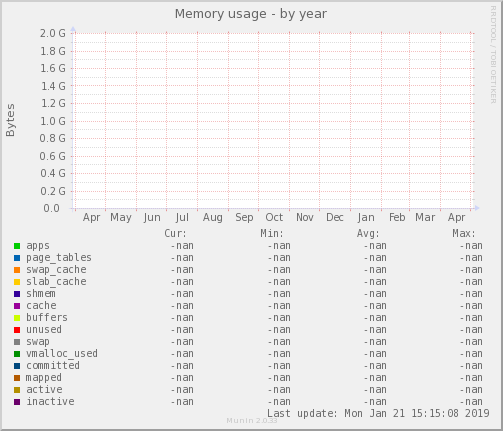This screenshot has width=503, height=431.
Task: Select the 'swap_cache' legend label
Action: tap(56, 270)
